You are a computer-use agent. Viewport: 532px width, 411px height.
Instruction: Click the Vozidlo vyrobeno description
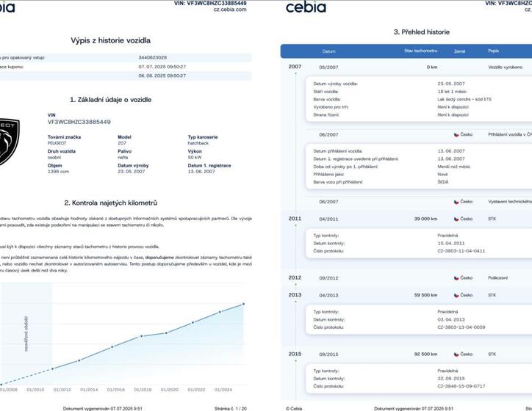(x=506, y=68)
